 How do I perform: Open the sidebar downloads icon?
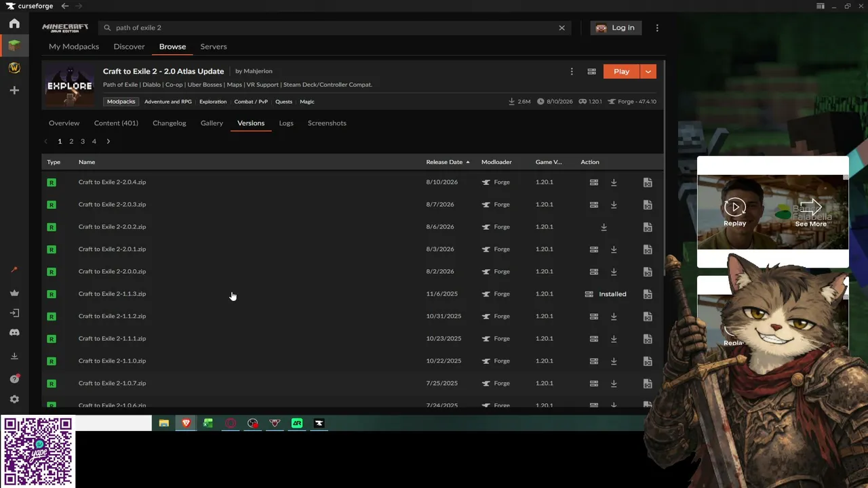pyautogui.click(x=14, y=356)
